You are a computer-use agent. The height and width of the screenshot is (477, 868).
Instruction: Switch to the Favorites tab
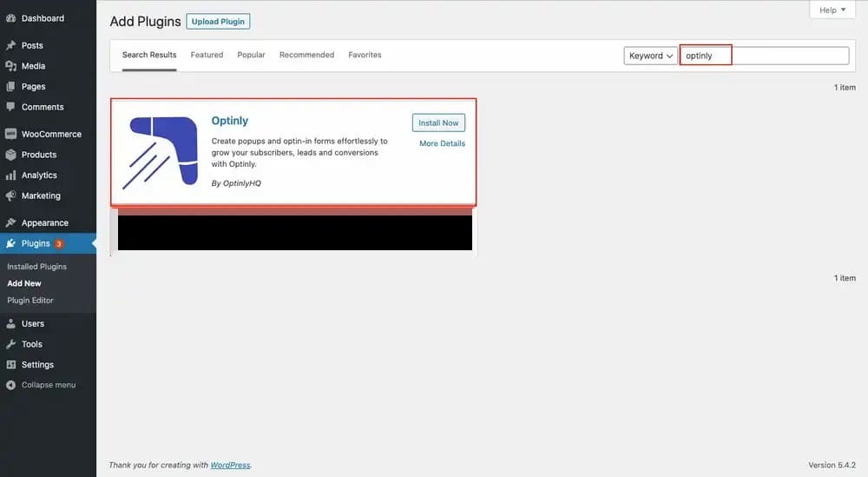(x=365, y=55)
